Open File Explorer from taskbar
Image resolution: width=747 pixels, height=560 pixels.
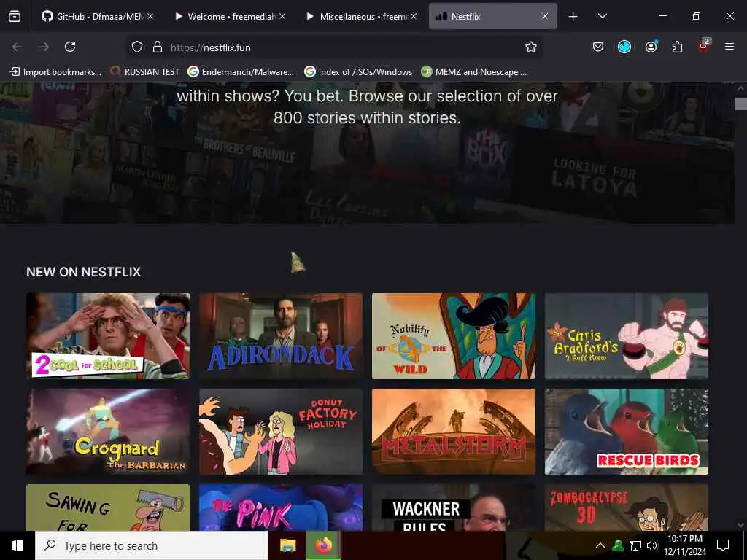pos(287,545)
